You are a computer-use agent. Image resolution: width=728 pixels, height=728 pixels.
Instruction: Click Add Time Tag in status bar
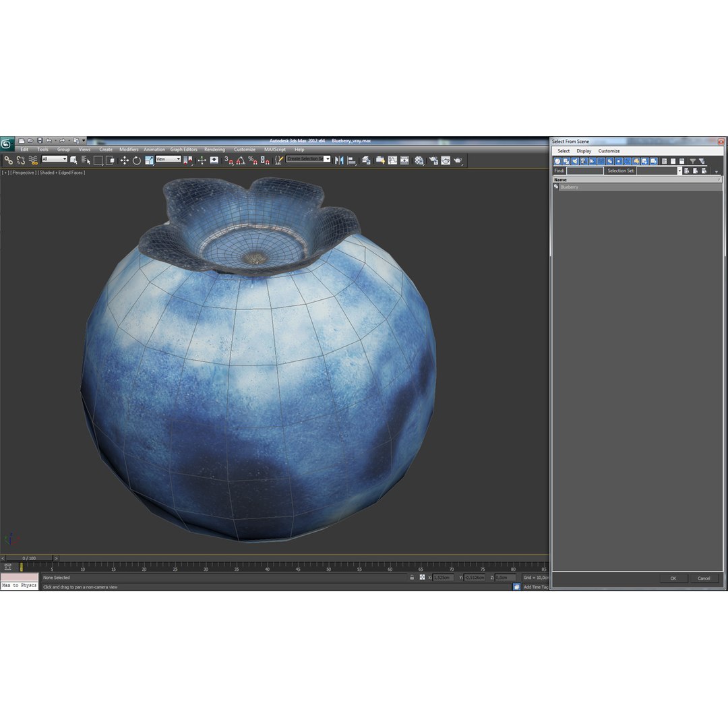(535, 587)
